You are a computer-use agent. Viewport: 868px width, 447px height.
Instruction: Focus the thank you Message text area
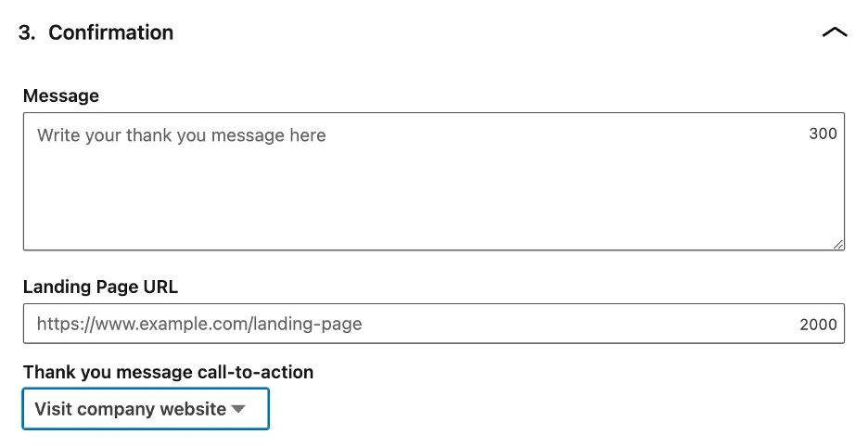click(433, 182)
